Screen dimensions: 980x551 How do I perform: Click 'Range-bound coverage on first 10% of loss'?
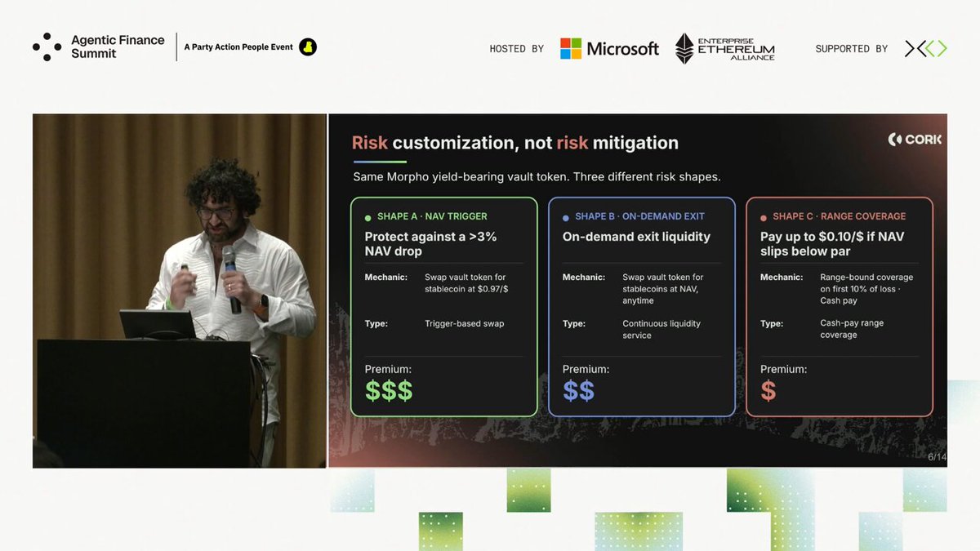866,283
